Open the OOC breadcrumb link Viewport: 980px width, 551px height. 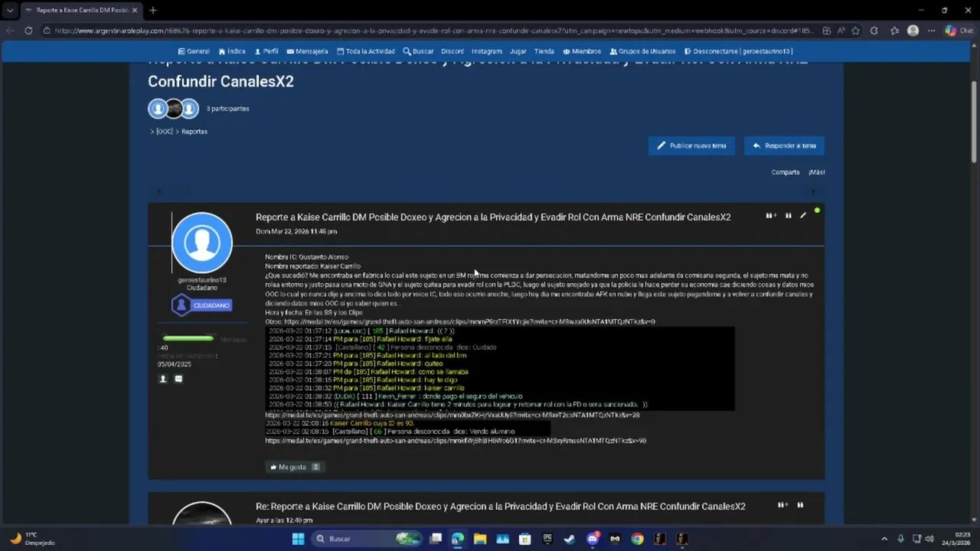pyautogui.click(x=165, y=132)
